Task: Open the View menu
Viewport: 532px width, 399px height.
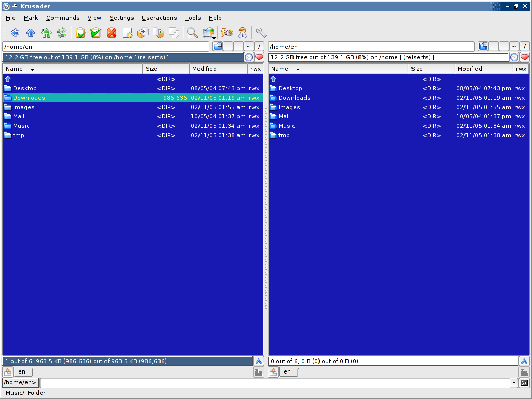Action: 95,18
